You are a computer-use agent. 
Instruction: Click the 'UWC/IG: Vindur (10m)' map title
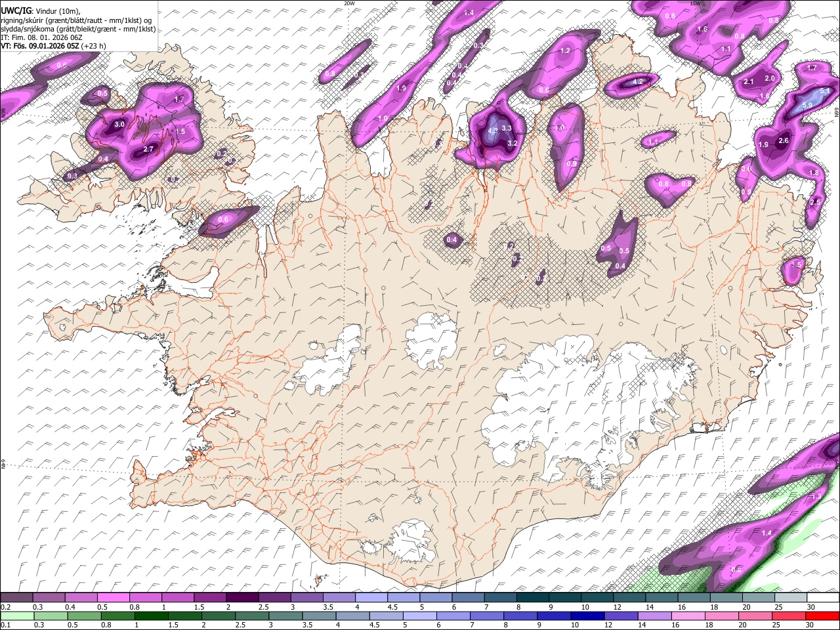tap(40, 10)
